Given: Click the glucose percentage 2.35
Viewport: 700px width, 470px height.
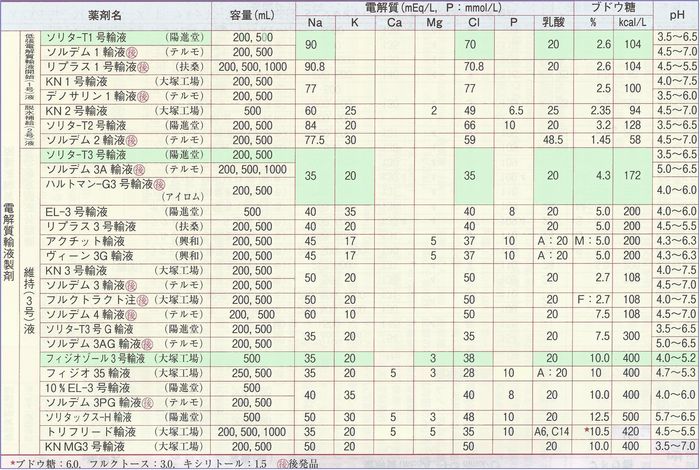Looking at the screenshot, I should [x=600, y=111].
